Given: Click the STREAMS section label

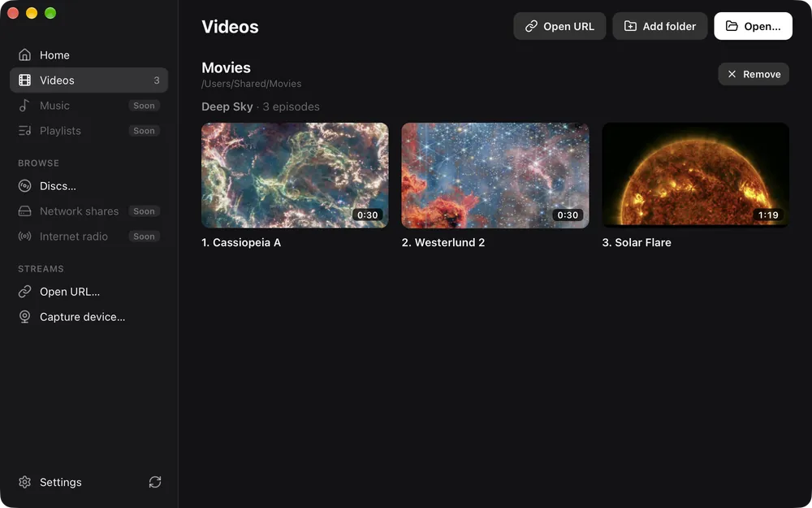Looking at the screenshot, I should pyautogui.click(x=41, y=268).
